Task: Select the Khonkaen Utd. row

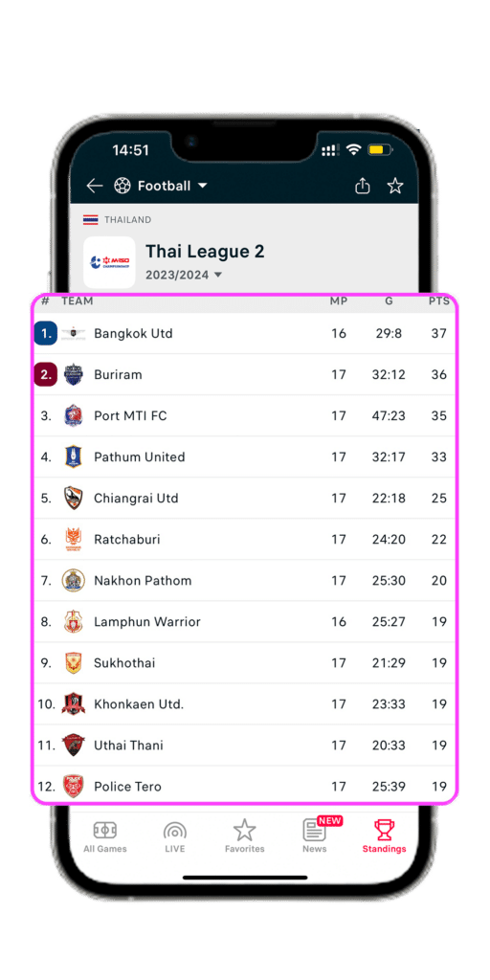Action: point(244,703)
